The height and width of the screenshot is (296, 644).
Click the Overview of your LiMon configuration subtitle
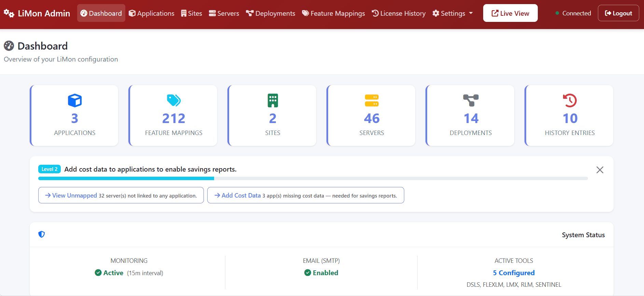[x=61, y=59]
